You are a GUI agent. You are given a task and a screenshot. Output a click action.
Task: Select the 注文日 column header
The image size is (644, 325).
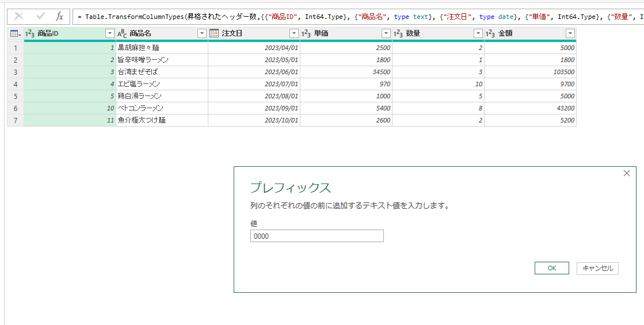[254, 33]
